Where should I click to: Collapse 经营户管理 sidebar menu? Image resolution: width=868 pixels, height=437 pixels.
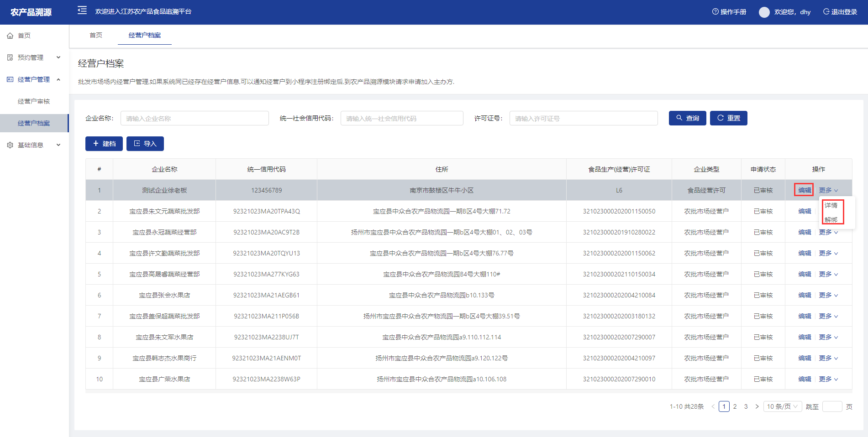pos(34,79)
